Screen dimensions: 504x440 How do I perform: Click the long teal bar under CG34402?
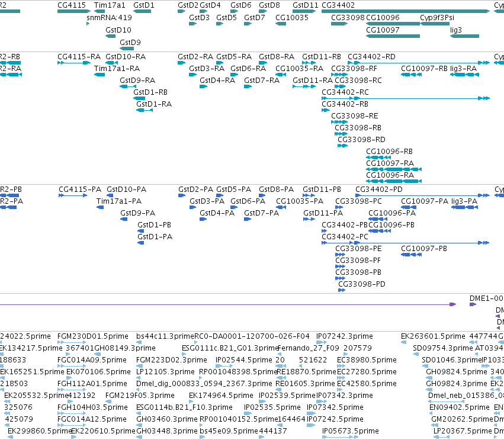click(405, 11)
